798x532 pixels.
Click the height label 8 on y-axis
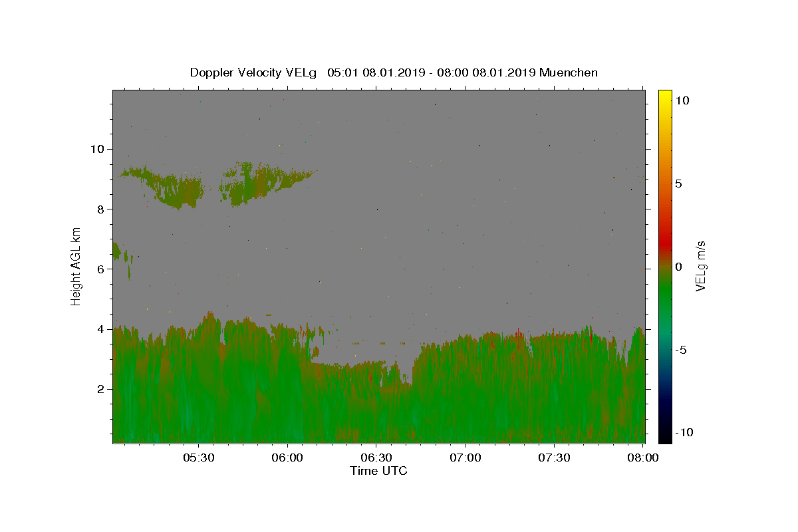101,209
